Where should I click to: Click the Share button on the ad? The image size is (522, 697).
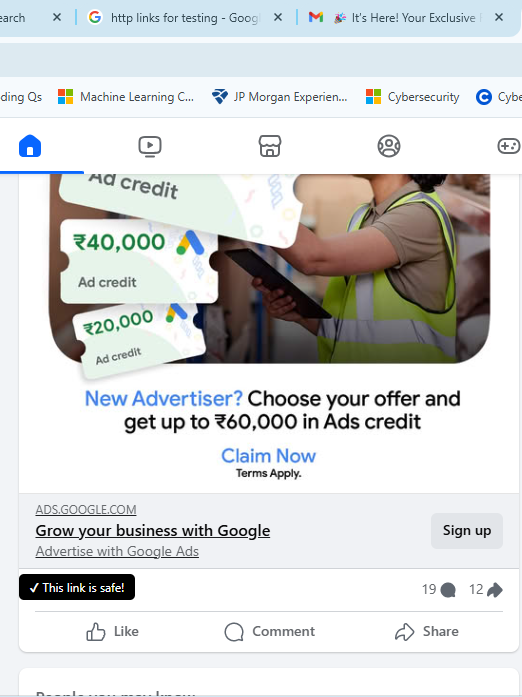point(426,632)
